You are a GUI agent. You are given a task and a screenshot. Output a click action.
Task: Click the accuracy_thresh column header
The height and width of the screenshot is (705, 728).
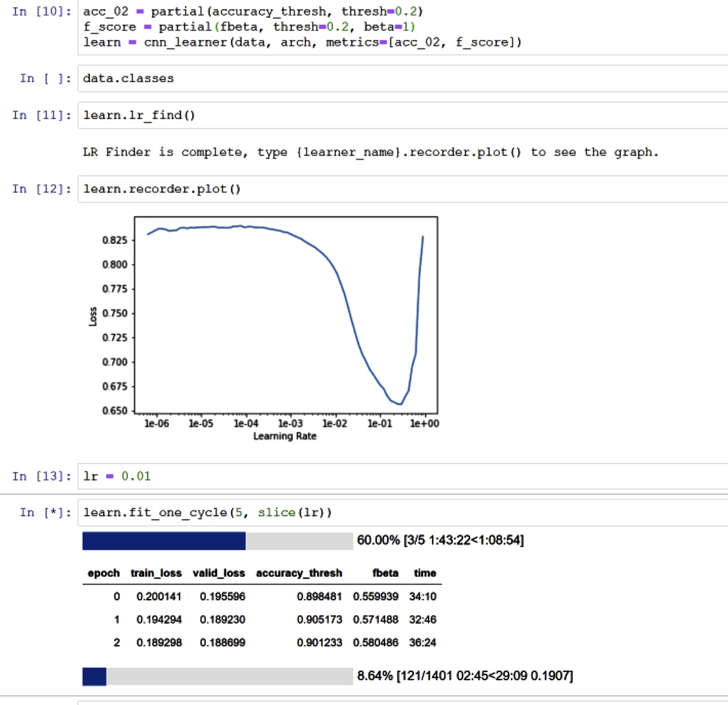299,573
